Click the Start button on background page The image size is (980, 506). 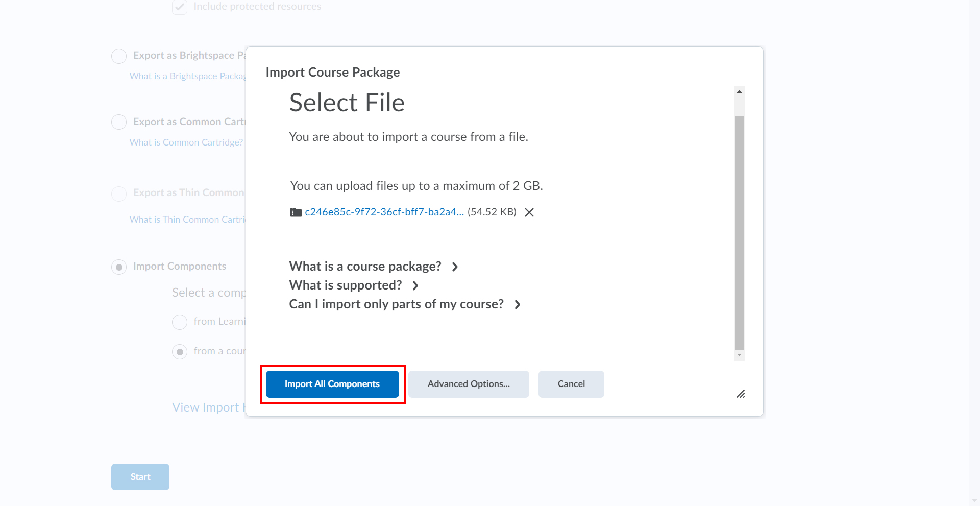[140, 477]
